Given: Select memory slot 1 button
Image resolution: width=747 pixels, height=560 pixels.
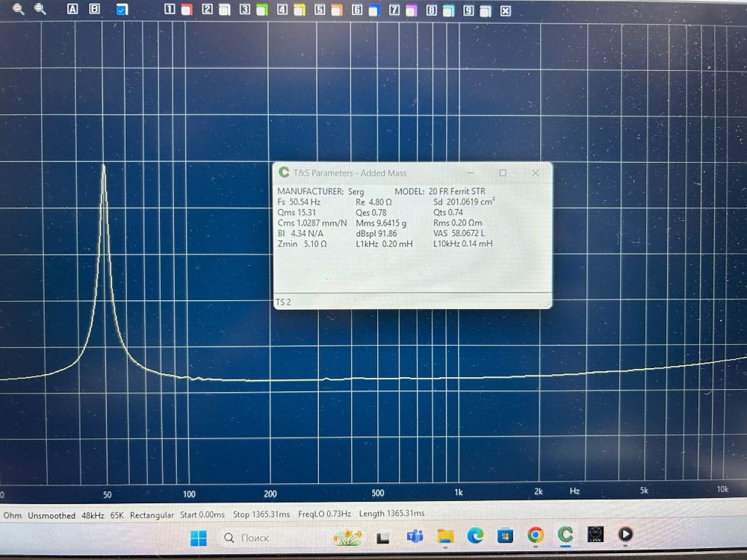Looking at the screenshot, I should 170,10.
